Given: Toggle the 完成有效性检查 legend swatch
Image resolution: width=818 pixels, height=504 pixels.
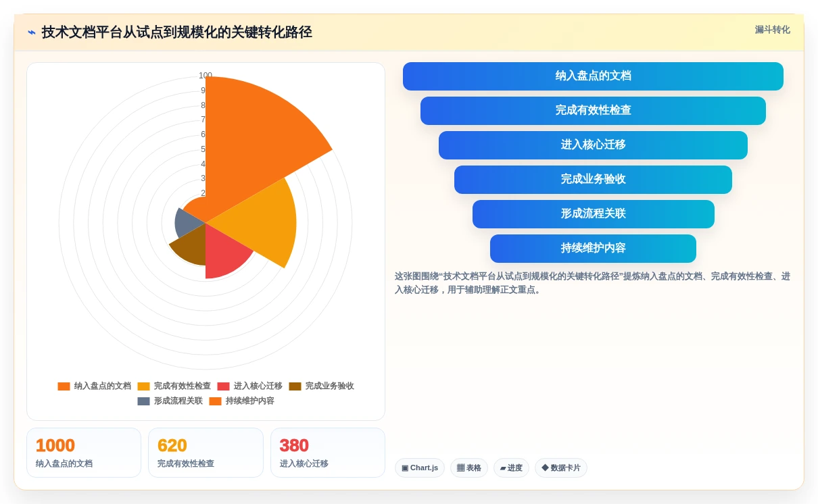Looking at the screenshot, I should click(143, 386).
